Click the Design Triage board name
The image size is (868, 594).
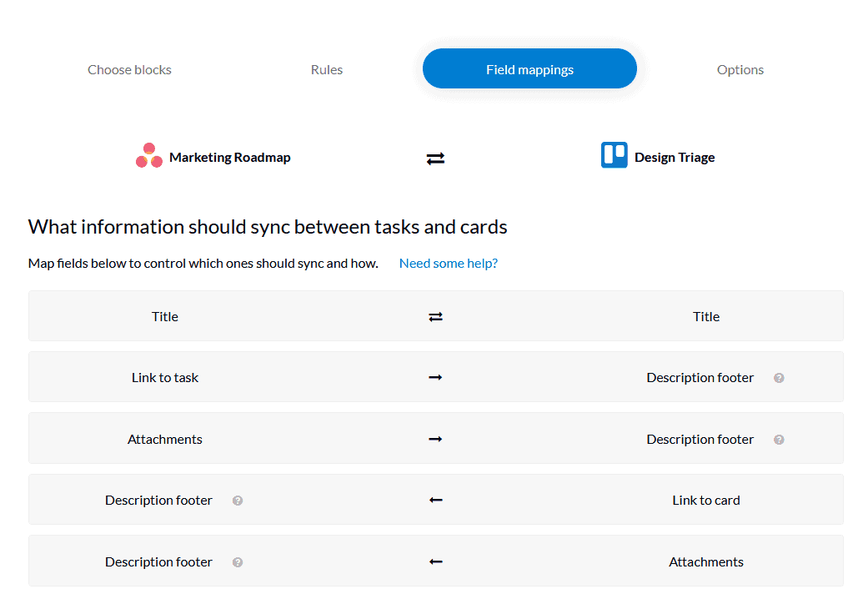tap(675, 158)
